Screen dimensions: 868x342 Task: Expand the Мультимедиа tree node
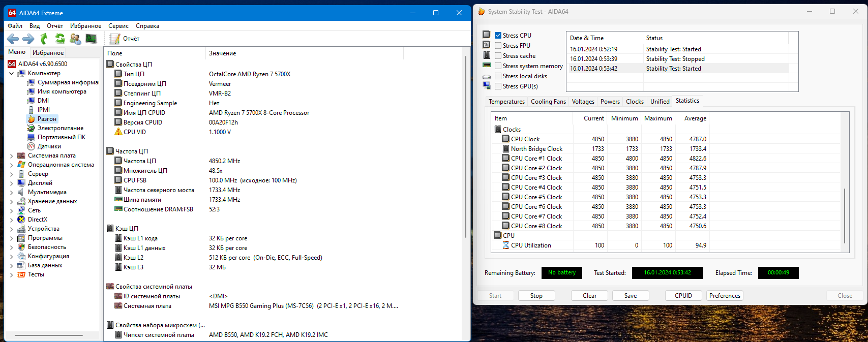(x=12, y=192)
